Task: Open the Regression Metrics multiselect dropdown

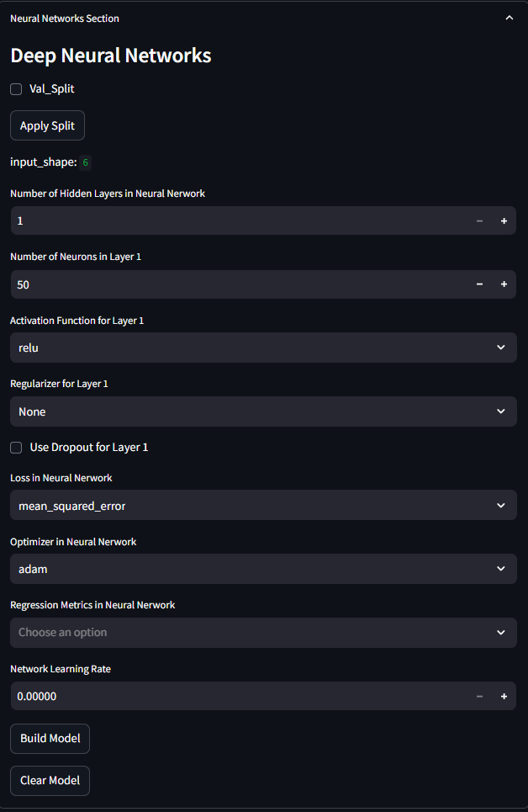Action: click(263, 632)
